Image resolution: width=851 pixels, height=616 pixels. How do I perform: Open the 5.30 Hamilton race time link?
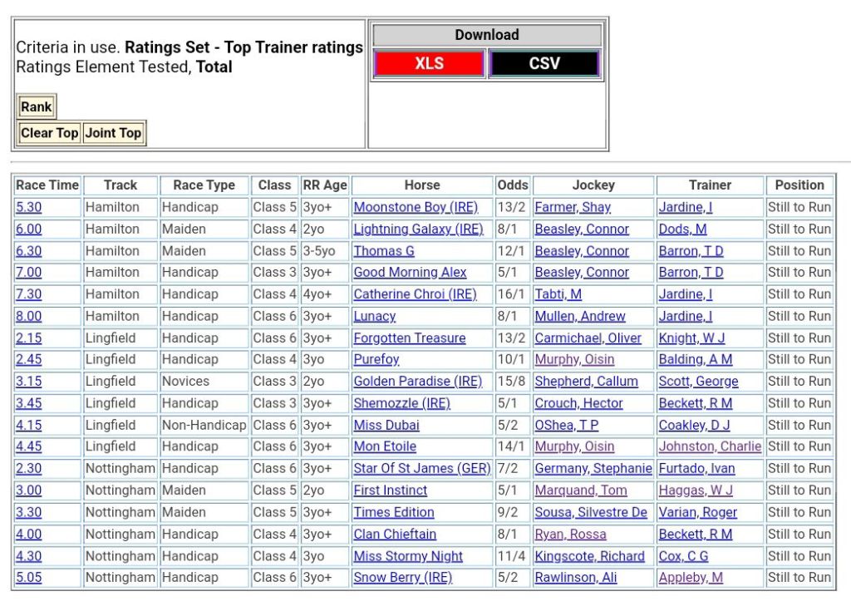pyautogui.click(x=28, y=207)
